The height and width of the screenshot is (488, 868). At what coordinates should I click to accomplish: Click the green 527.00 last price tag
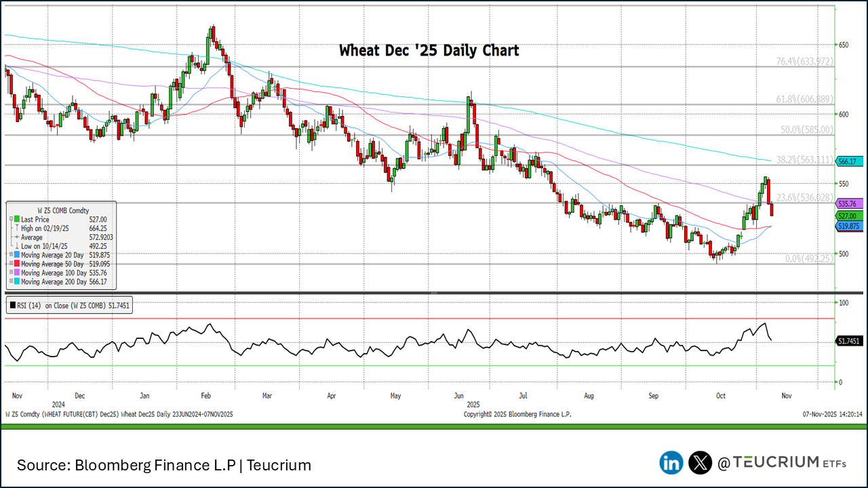pyautogui.click(x=848, y=216)
